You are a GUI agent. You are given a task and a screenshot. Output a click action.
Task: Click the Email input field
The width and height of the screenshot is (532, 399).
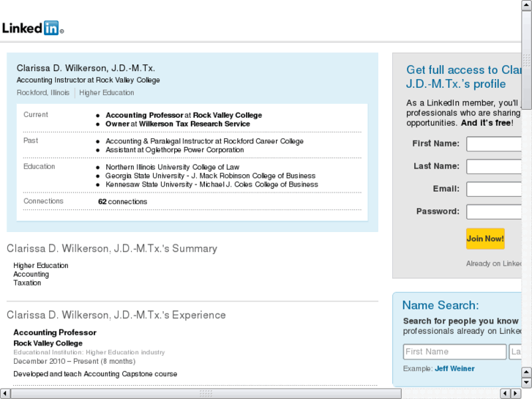point(494,189)
